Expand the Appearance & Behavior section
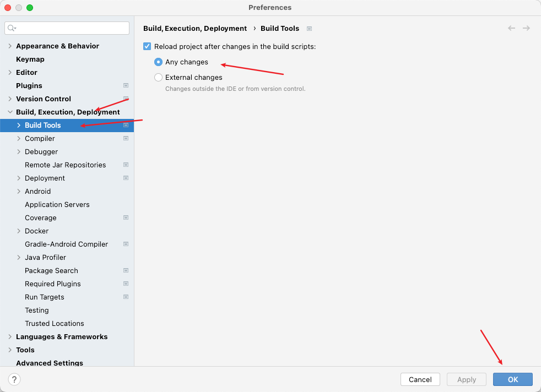 tap(10, 46)
